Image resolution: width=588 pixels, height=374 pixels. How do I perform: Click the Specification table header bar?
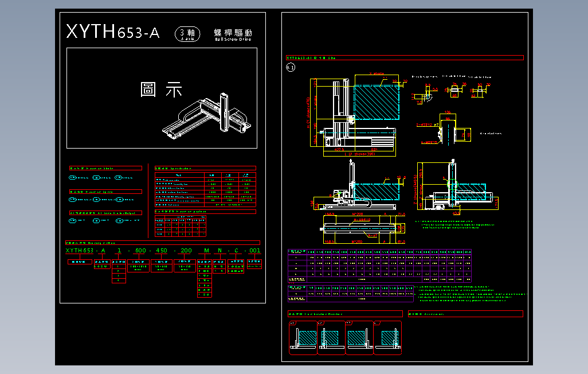tap(206, 168)
